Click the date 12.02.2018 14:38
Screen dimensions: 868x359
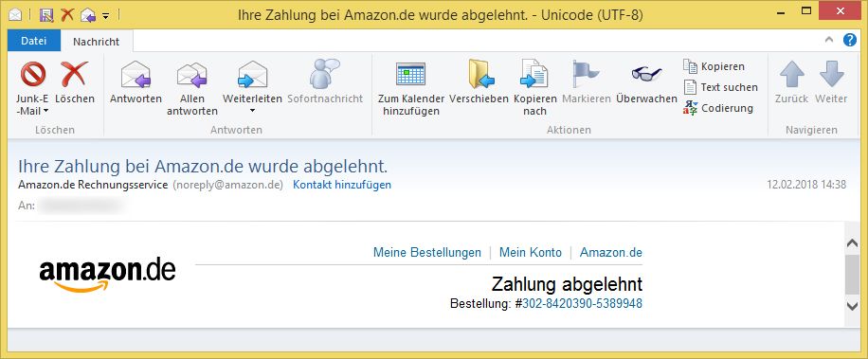click(806, 185)
